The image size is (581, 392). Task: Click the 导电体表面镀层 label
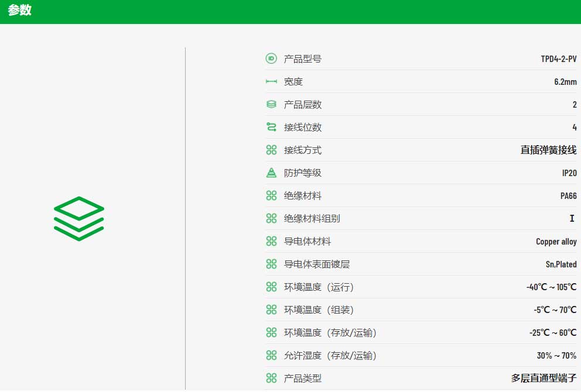(317, 264)
